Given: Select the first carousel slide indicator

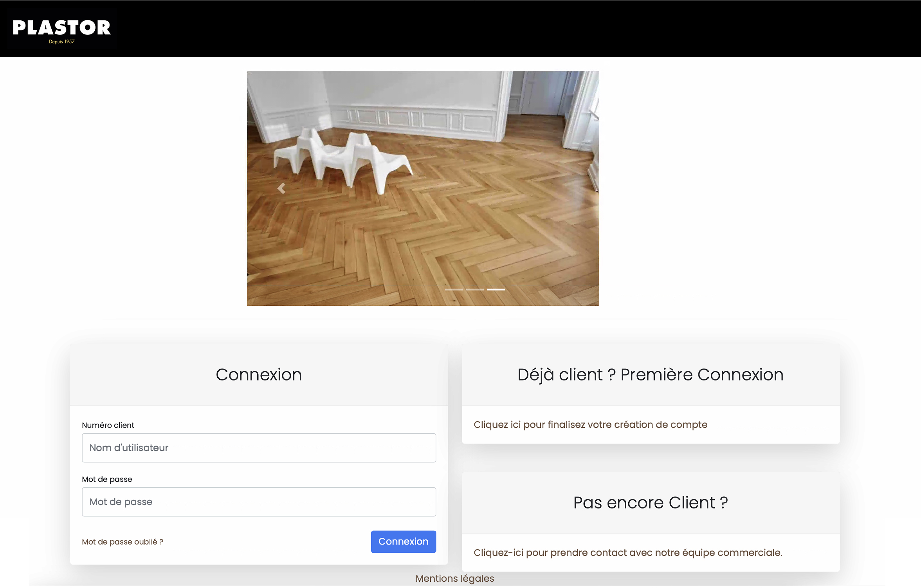Looking at the screenshot, I should [x=454, y=289].
